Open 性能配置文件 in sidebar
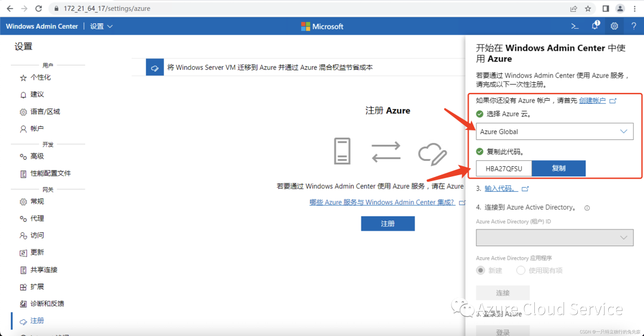 [x=50, y=173]
